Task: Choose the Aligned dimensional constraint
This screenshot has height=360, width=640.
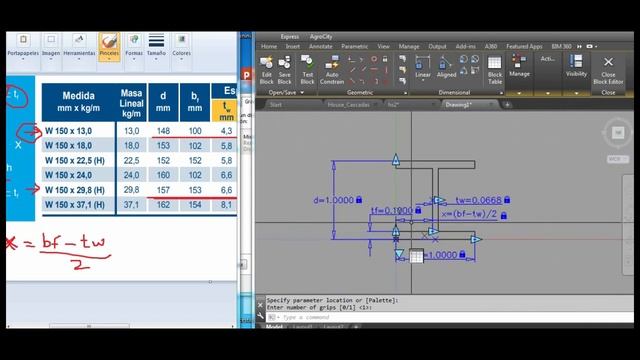Action: (x=446, y=67)
